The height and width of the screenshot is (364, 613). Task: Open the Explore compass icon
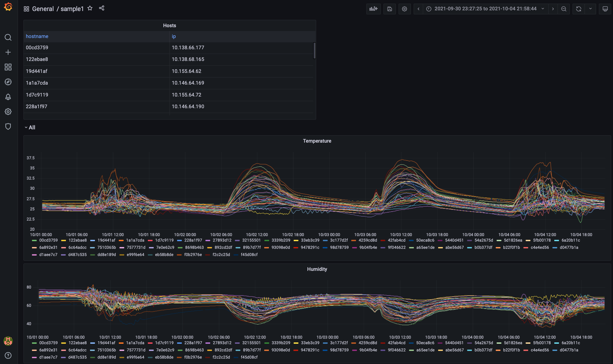[8, 82]
